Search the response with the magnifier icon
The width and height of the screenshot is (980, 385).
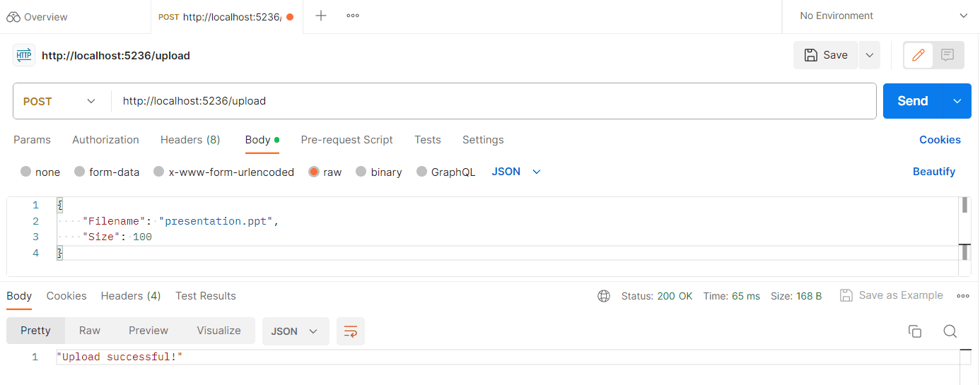(950, 331)
